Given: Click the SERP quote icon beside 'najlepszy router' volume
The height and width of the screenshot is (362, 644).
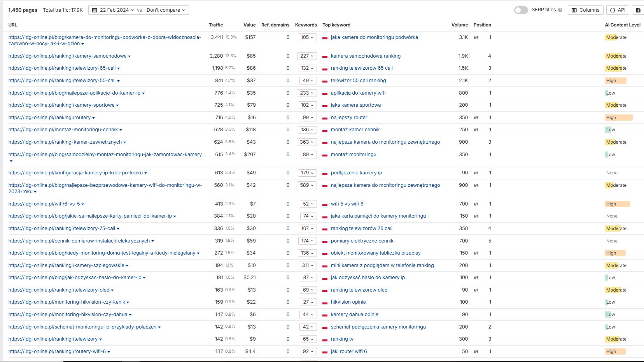Looking at the screenshot, I should pyautogui.click(x=475, y=117).
